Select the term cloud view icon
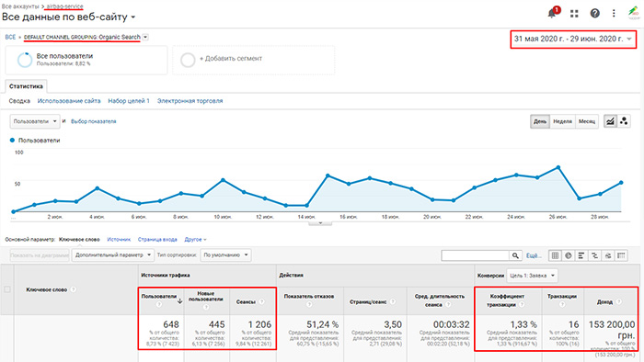This screenshot has height=362, width=644. (608, 255)
